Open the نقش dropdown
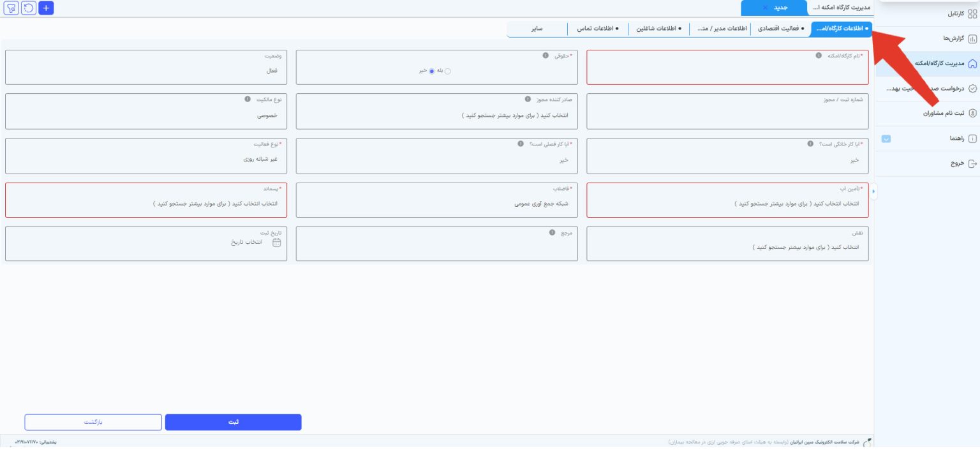This screenshot has width=980, height=450. pos(727,244)
